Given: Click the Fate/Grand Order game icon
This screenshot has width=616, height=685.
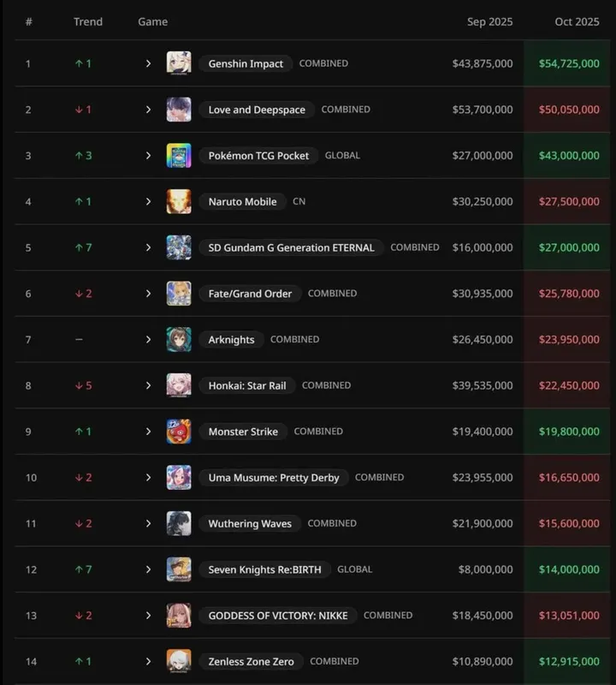Looking at the screenshot, I should pyautogui.click(x=179, y=294).
